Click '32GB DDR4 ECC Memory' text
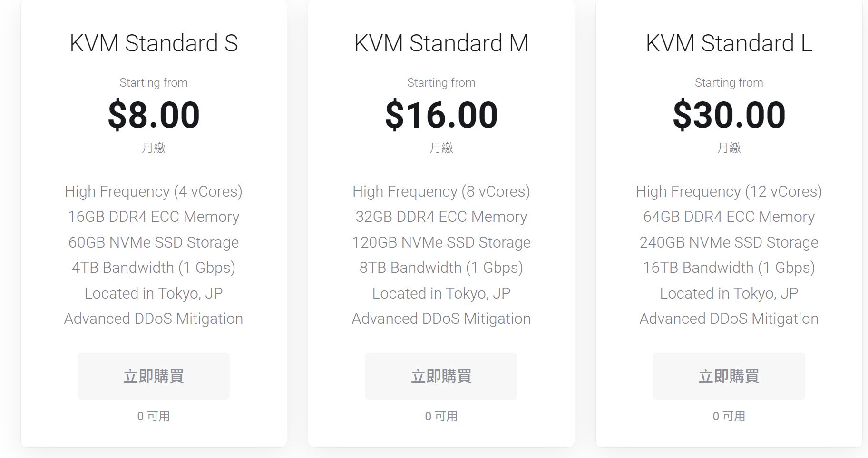 [x=441, y=217]
